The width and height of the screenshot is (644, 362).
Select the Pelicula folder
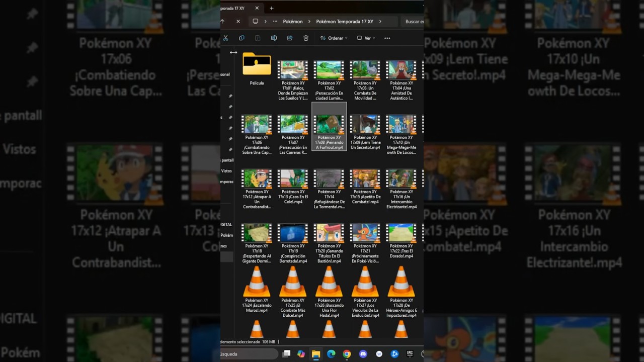[x=257, y=69]
